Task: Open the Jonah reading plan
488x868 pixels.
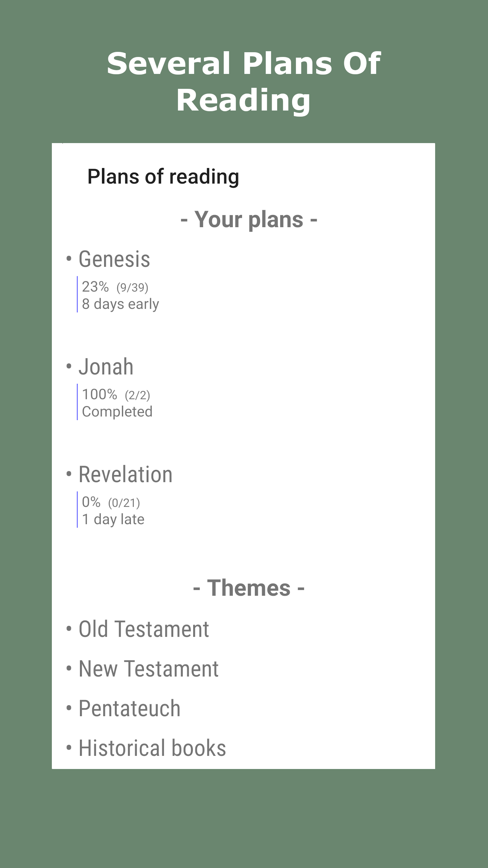Action: click(x=106, y=367)
